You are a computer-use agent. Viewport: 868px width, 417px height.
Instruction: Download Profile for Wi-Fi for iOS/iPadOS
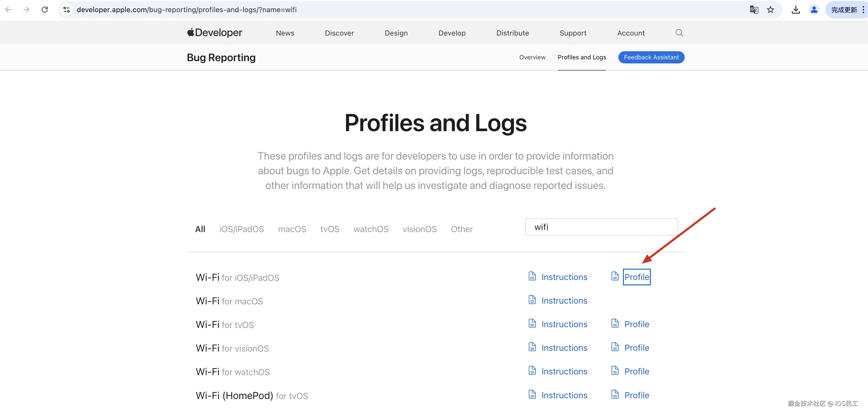tap(636, 277)
